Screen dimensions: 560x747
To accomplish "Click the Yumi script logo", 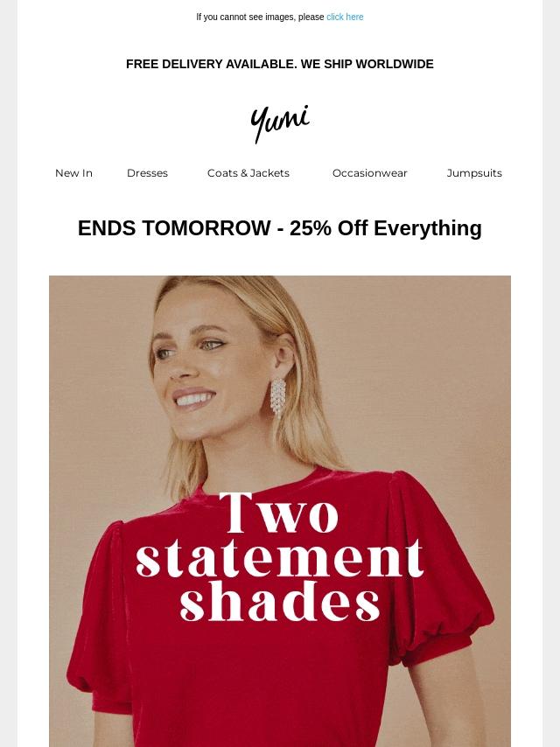I will (280, 123).
